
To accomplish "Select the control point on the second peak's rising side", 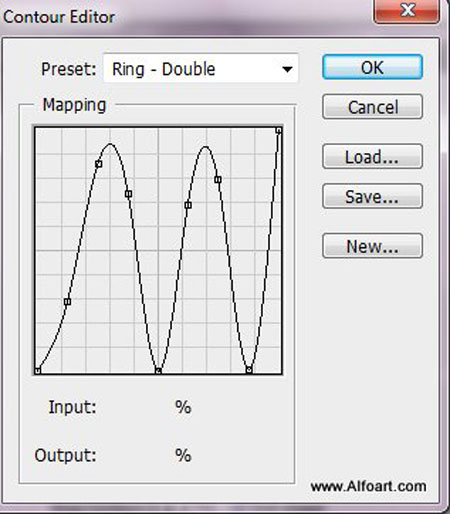I will [x=188, y=205].
